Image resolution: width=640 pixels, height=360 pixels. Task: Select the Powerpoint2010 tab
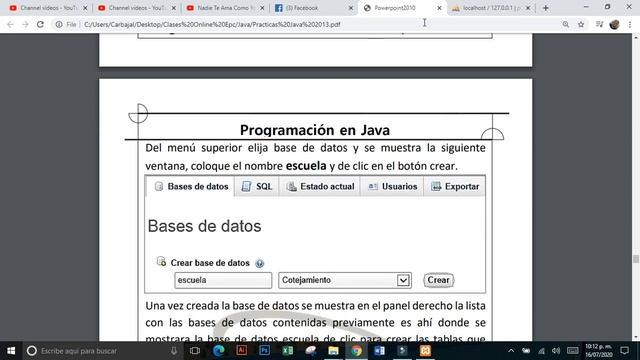coord(402,8)
